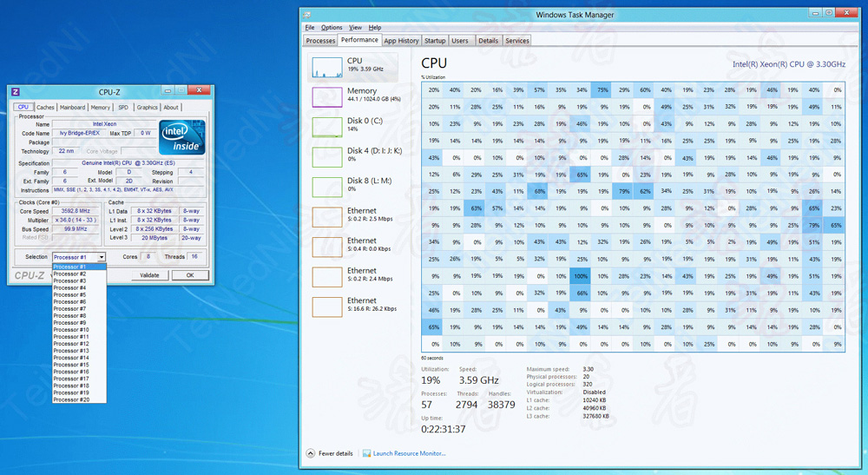Screen dimensions: 868x475
Task: Choose Processor #20 from the Selection list
Action: coord(79,399)
